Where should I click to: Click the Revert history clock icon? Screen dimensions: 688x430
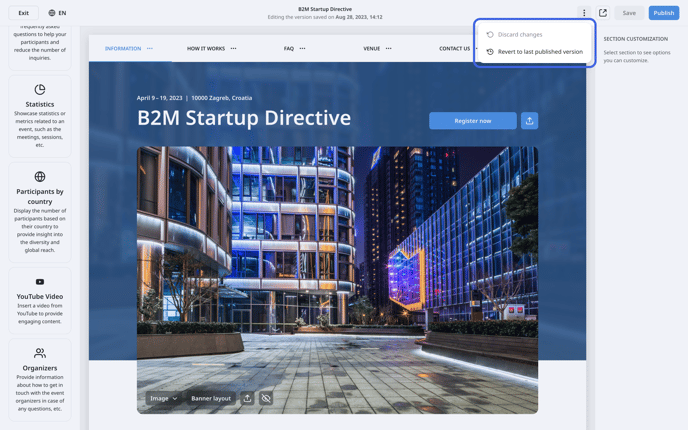coord(490,51)
